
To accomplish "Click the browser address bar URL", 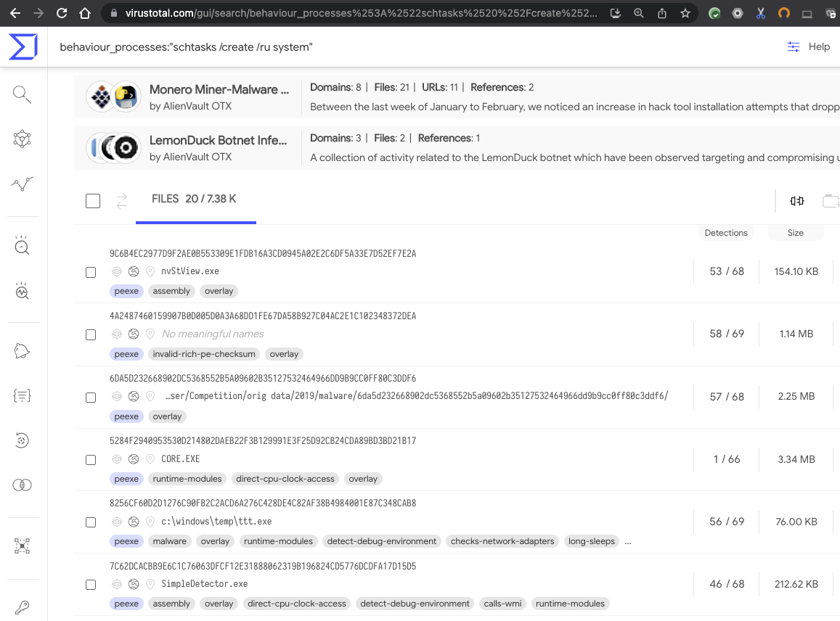I will pyautogui.click(x=361, y=13).
